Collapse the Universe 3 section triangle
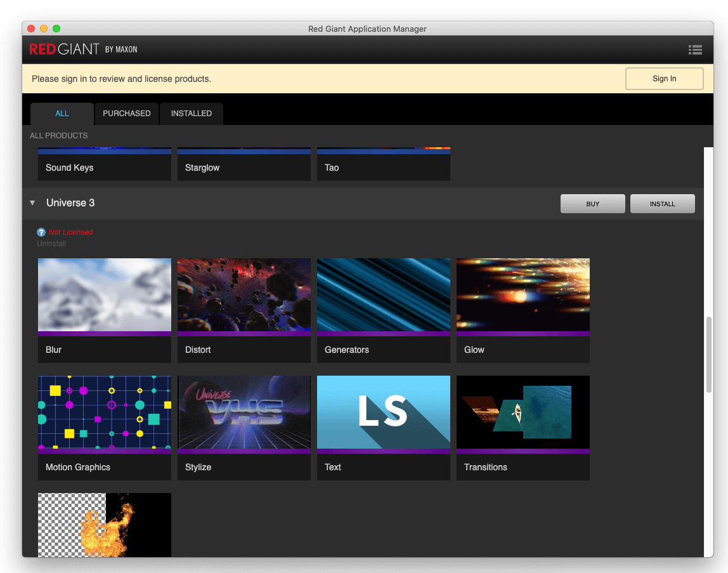Screen dimensions: 728x573 coord(32,202)
